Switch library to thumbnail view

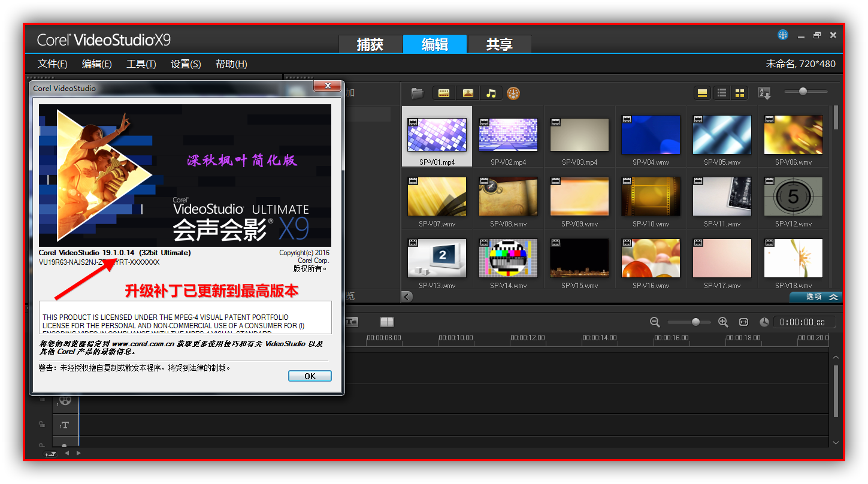click(740, 93)
